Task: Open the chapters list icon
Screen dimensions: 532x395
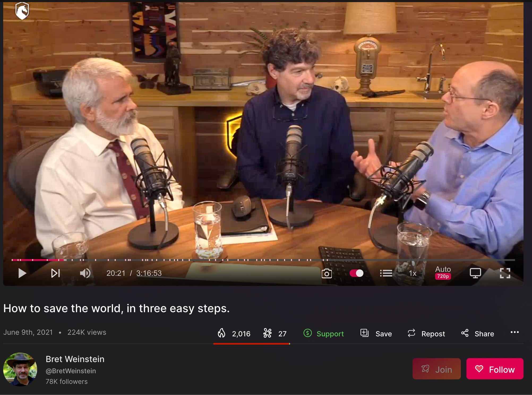Action: [386, 273]
